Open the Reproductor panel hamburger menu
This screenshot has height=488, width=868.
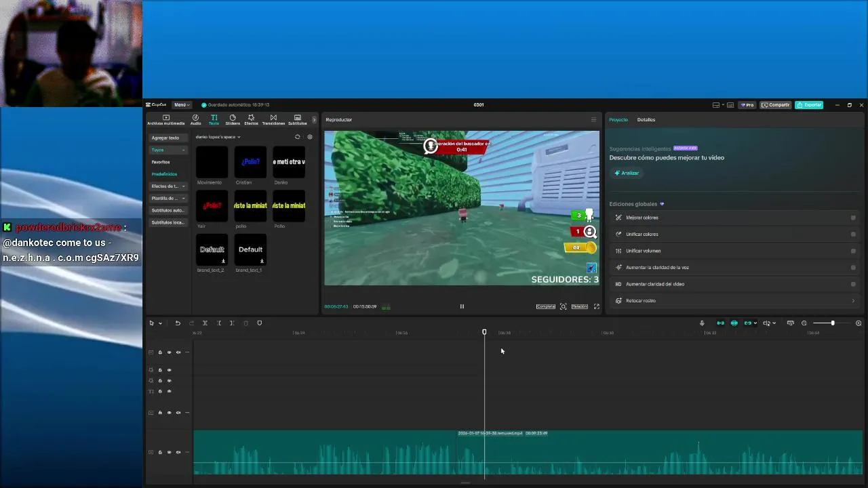coord(593,120)
